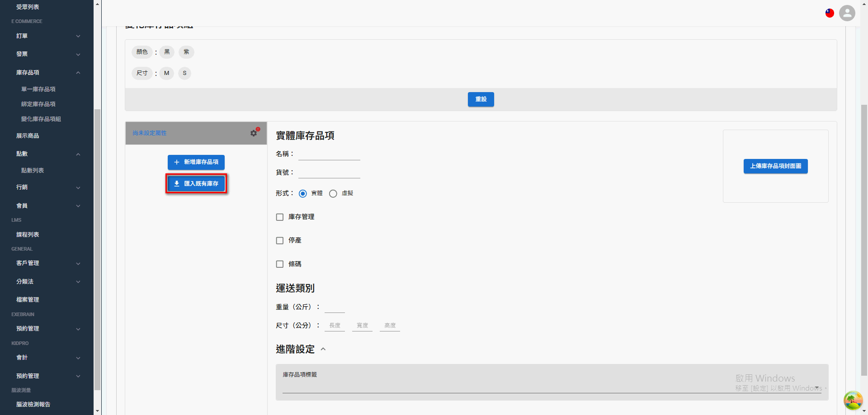Collapse the 點數 sidebar section
This screenshot has height=415, width=868.
pos(47,154)
